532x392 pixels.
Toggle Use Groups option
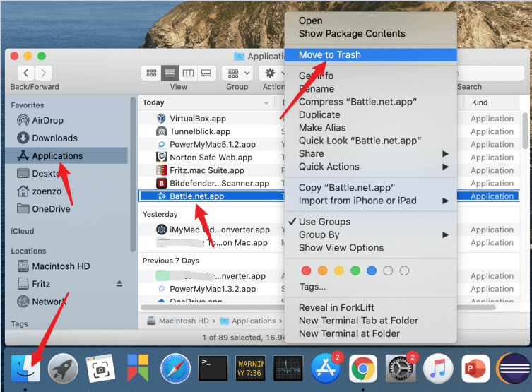[x=370, y=222]
